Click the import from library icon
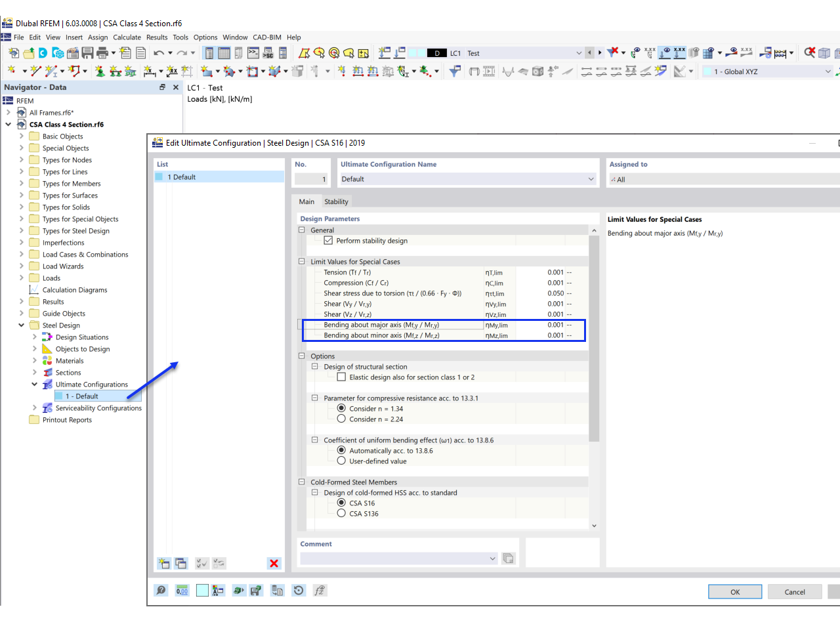 click(x=277, y=591)
